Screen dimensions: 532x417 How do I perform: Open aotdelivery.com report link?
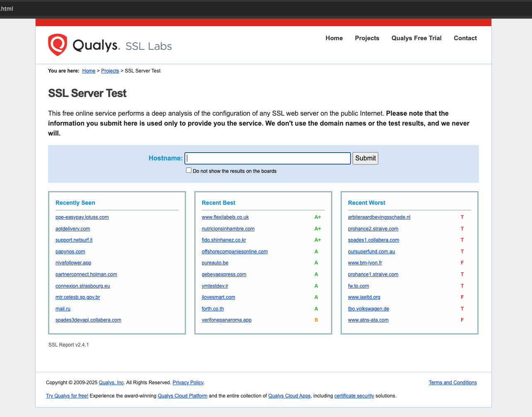click(x=73, y=229)
